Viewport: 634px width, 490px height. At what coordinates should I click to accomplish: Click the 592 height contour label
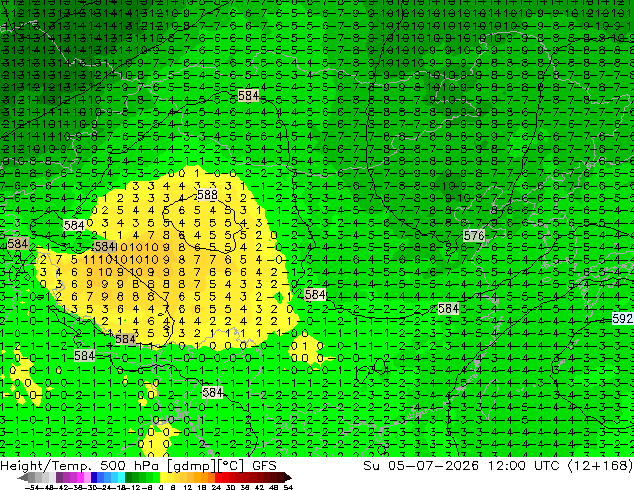[622, 319]
